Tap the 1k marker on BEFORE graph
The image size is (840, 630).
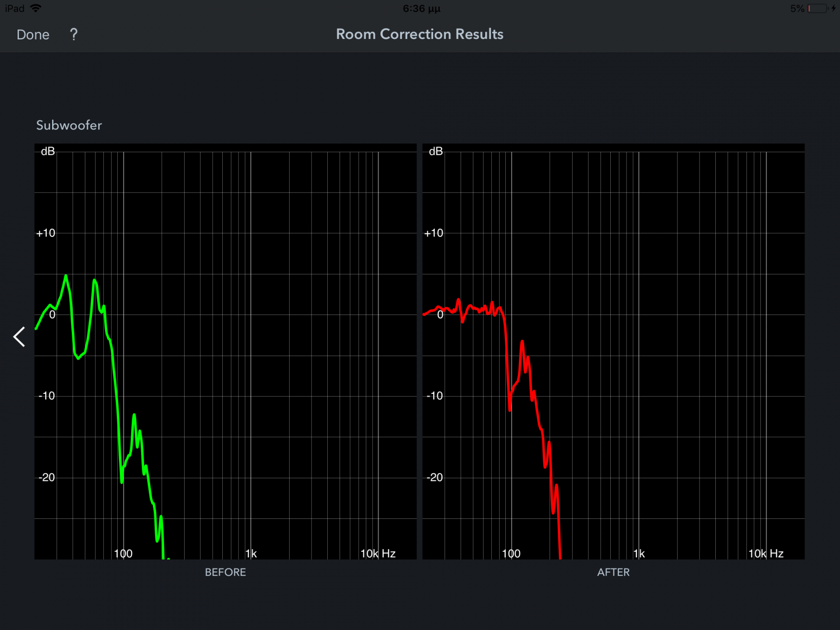(x=251, y=553)
